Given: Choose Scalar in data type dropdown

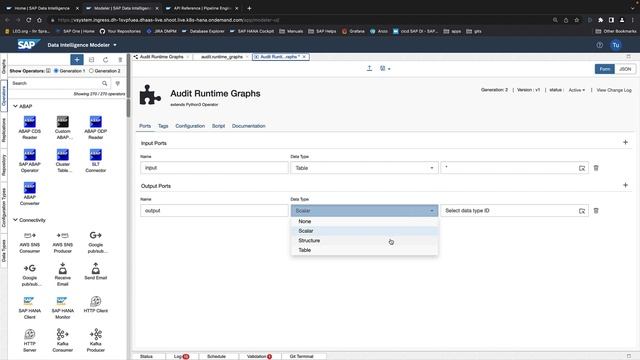Looking at the screenshot, I should tap(364, 231).
